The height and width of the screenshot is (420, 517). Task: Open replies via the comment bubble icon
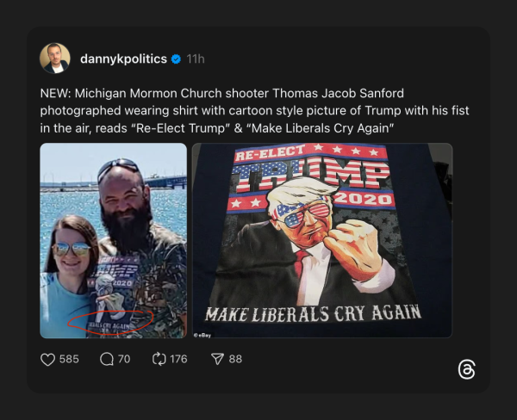(107, 359)
